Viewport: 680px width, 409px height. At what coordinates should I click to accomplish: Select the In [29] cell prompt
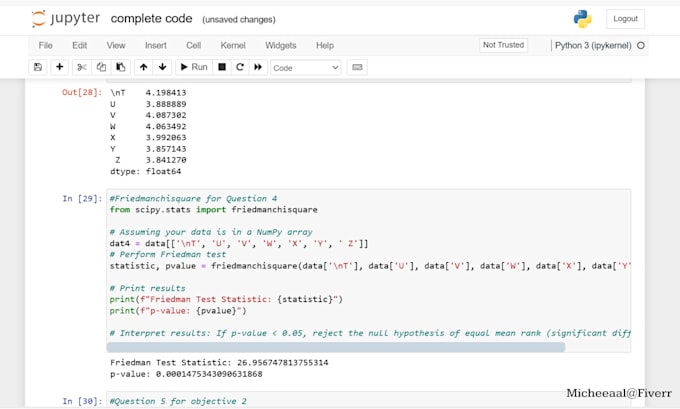coord(82,199)
